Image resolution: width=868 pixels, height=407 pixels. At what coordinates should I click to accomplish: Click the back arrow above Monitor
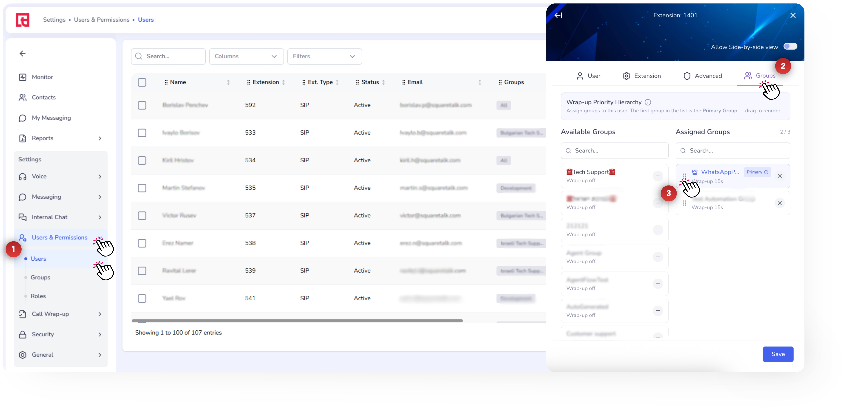23,54
